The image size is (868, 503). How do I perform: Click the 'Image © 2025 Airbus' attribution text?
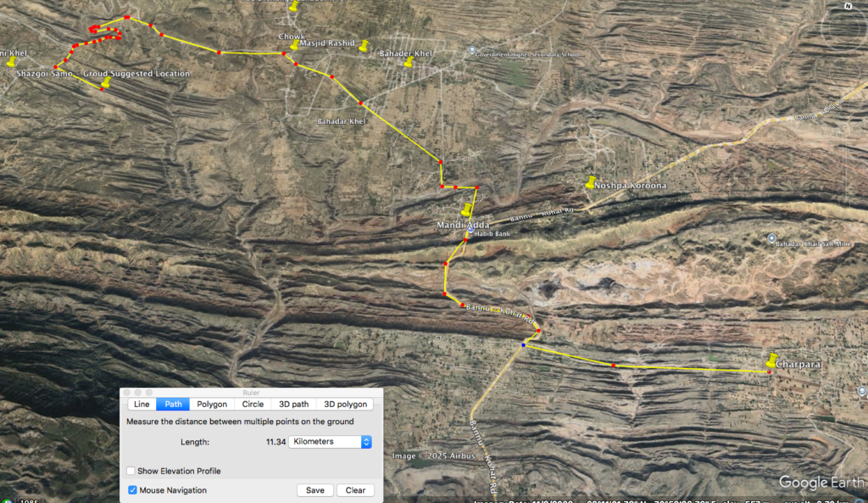click(x=433, y=455)
